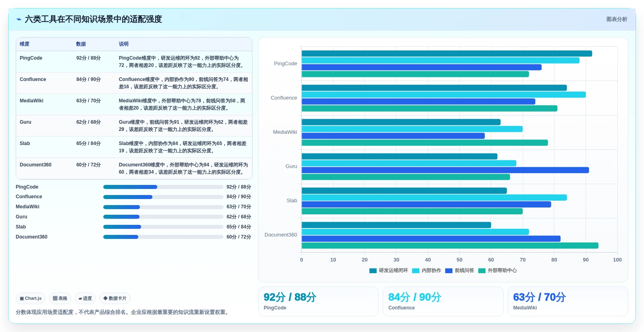Click the Document360 progress bar

(x=163, y=237)
